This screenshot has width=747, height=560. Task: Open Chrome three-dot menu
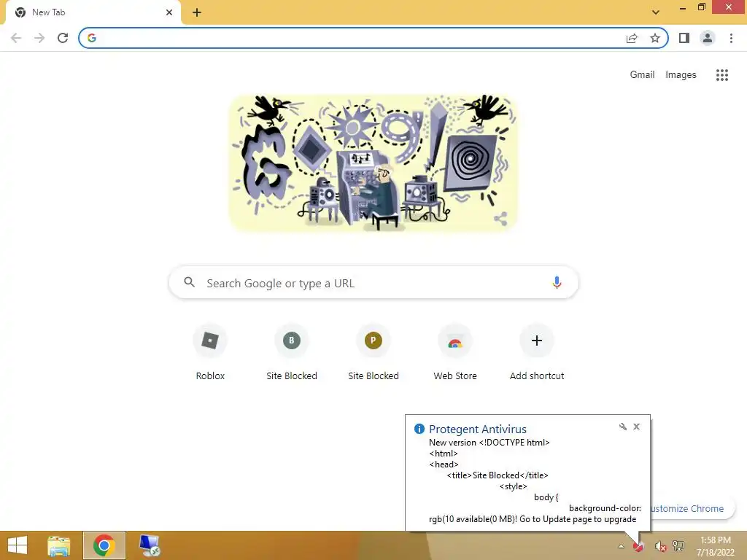(x=731, y=38)
